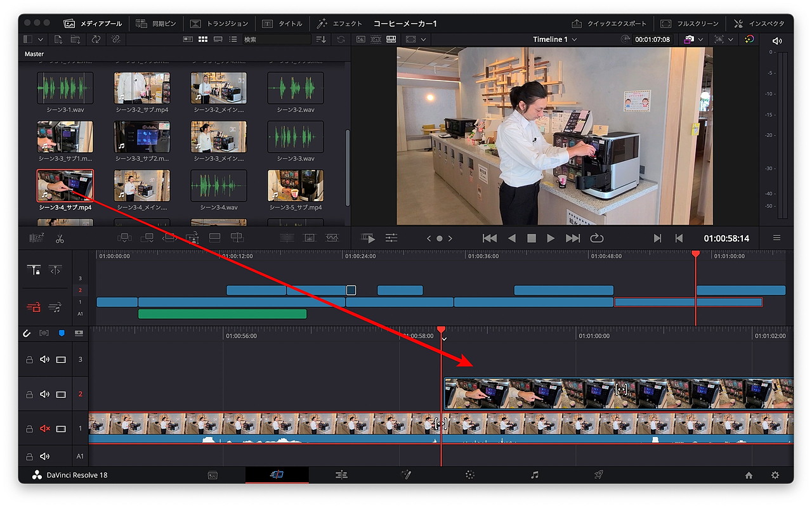Click the Add Marker blue icon
This screenshot has width=812, height=506.
pos(62,332)
